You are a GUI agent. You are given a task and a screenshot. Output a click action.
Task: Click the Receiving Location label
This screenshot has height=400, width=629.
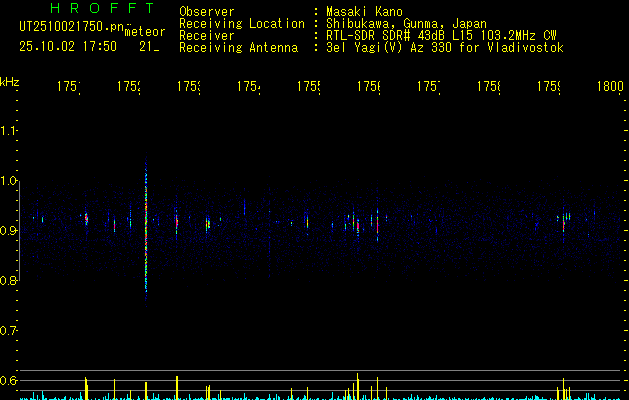coord(242,24)
